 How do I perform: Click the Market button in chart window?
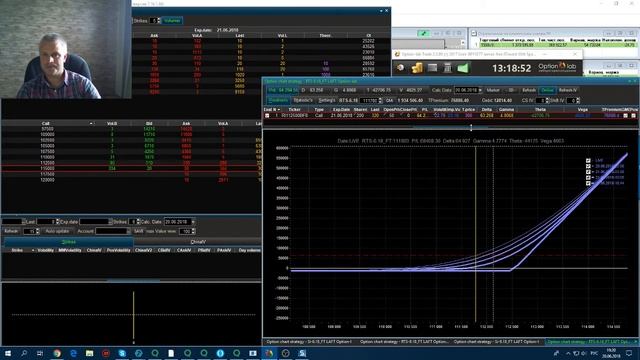pos(493,90)
